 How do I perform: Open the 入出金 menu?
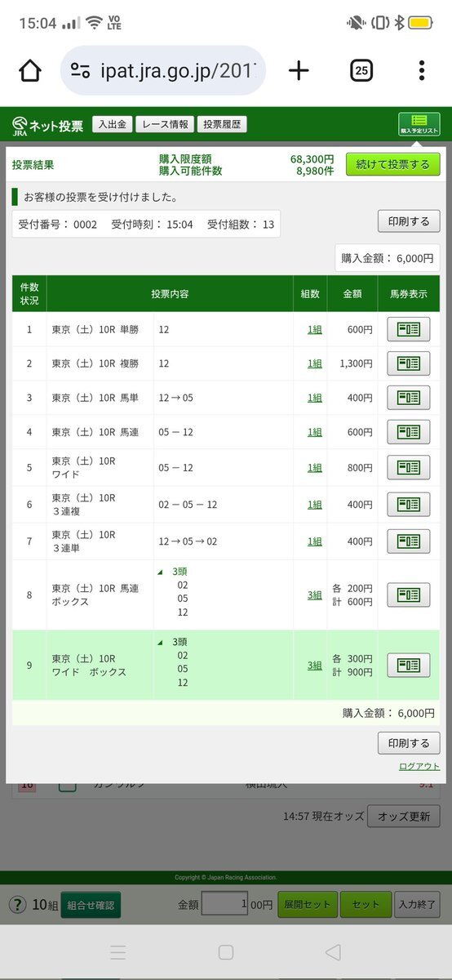(112, 125)
